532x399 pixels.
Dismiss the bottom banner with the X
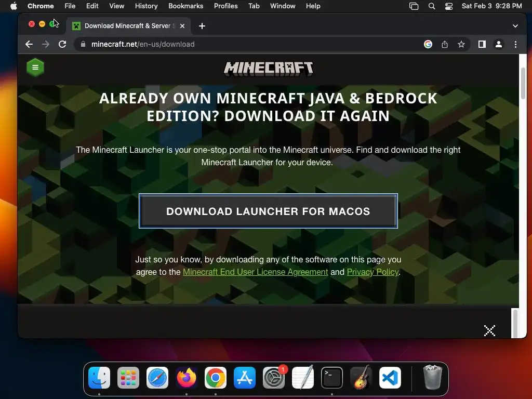coord(489,330)
